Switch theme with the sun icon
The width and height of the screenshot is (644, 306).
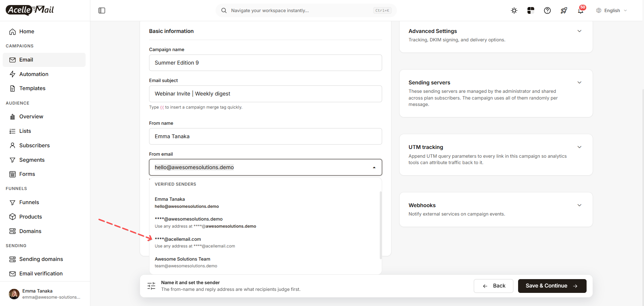tap(514, 10)
